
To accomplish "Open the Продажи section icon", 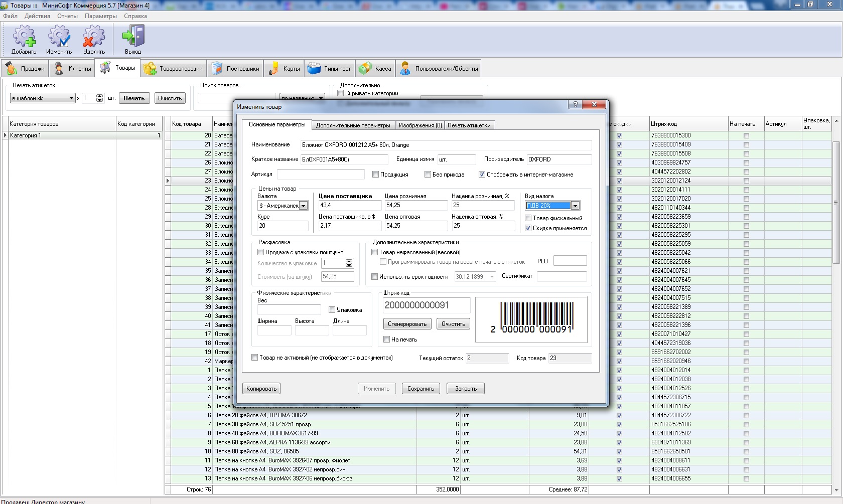I will coord(12,69).
